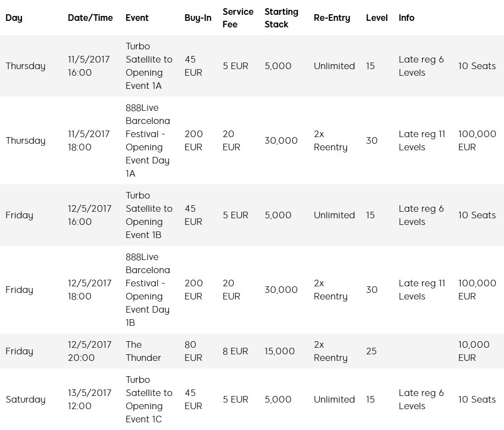Select Opening Event Day 1B event name

(x=148, y=290)
